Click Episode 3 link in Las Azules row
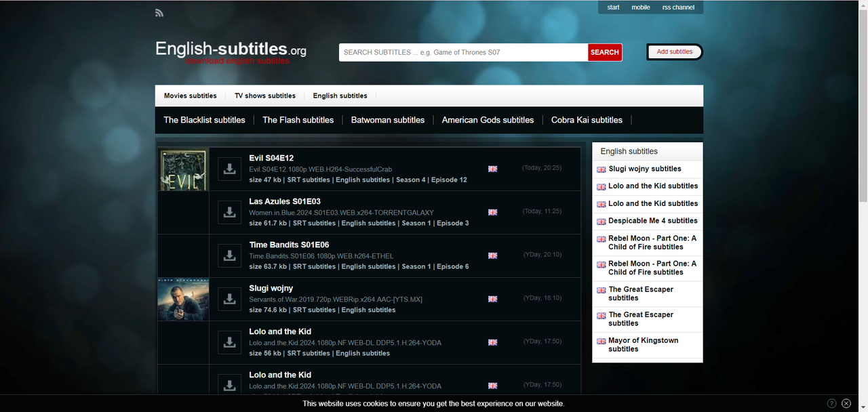This screenshot has width=868, height=412. (452, 223)
